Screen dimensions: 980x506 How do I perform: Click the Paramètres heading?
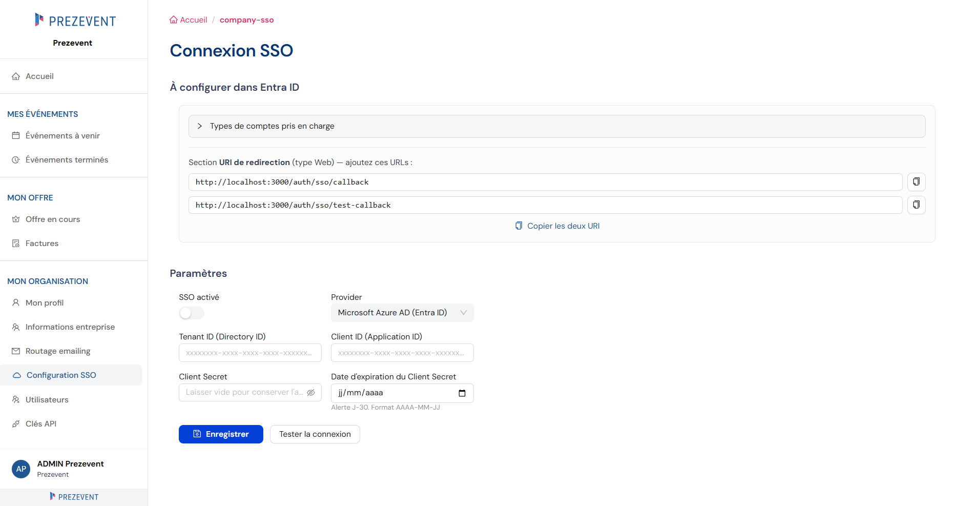[198, 273]
